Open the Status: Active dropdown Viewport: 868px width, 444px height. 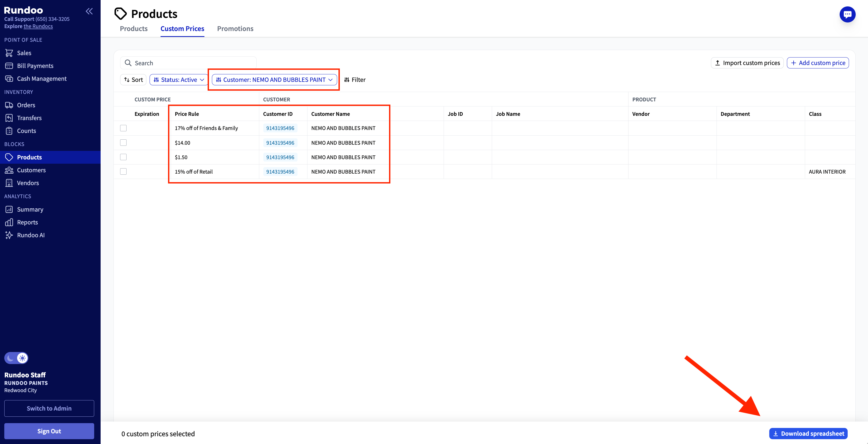[x=179, y=80]
